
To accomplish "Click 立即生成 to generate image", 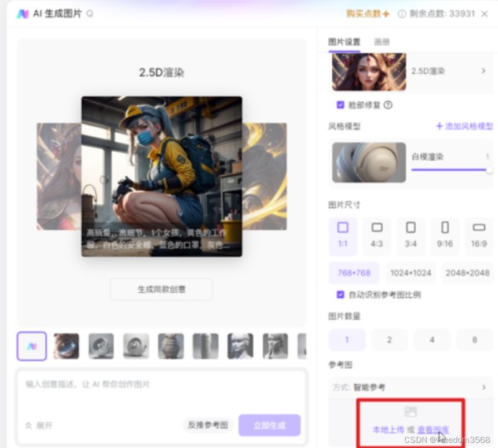I will (x=270, y=425).
